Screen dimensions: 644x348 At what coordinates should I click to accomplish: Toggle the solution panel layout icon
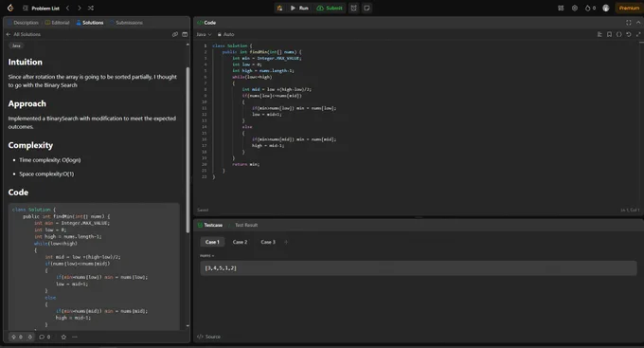pyautogui.click(x=185, y=34)
